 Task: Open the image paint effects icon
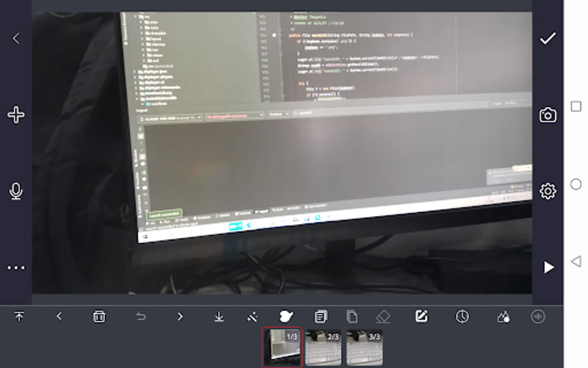pyautogui.click(x=503, y=316)
